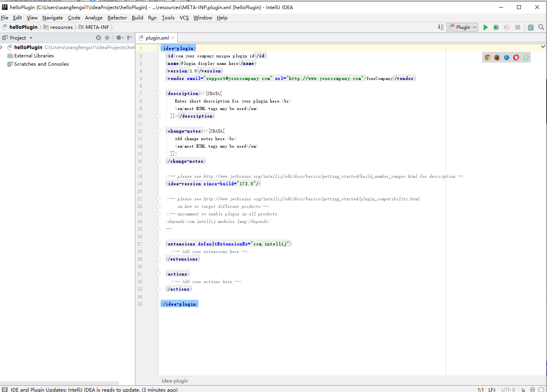Click the Hector inspector icon in status bar

(x=532, y=390)
